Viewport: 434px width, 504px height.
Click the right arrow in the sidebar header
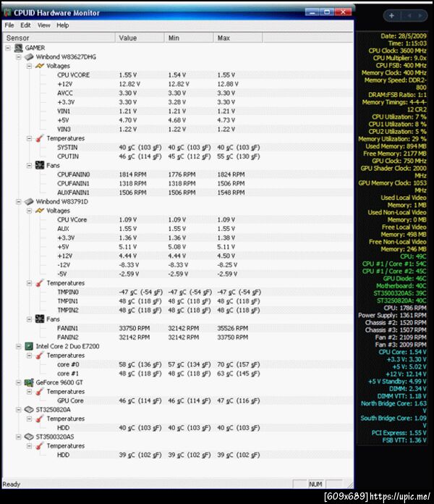click(x=420, y=15)
